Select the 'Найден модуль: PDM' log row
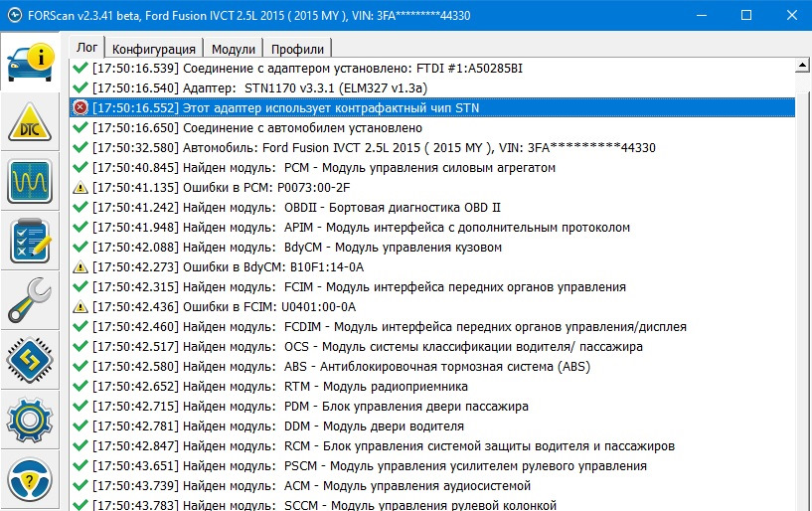 click(x=432, y=406)
